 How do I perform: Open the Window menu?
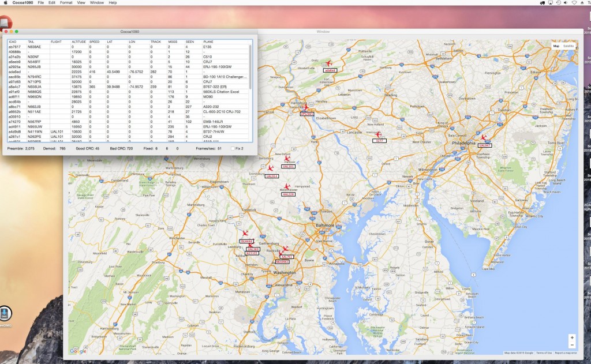pos(97,3)
